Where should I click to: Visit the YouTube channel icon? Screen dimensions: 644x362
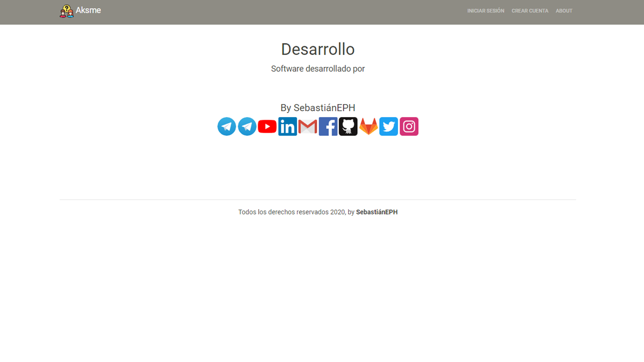(267, 126)
